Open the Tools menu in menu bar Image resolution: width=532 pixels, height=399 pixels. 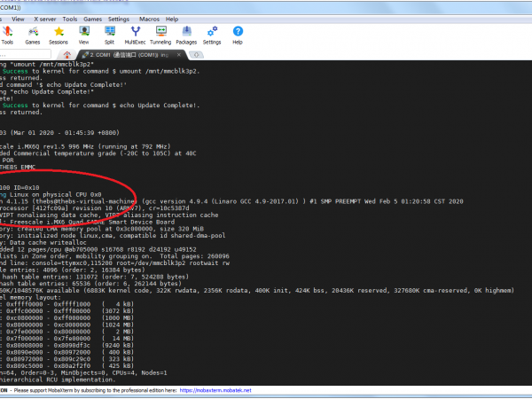click(69, 18)
